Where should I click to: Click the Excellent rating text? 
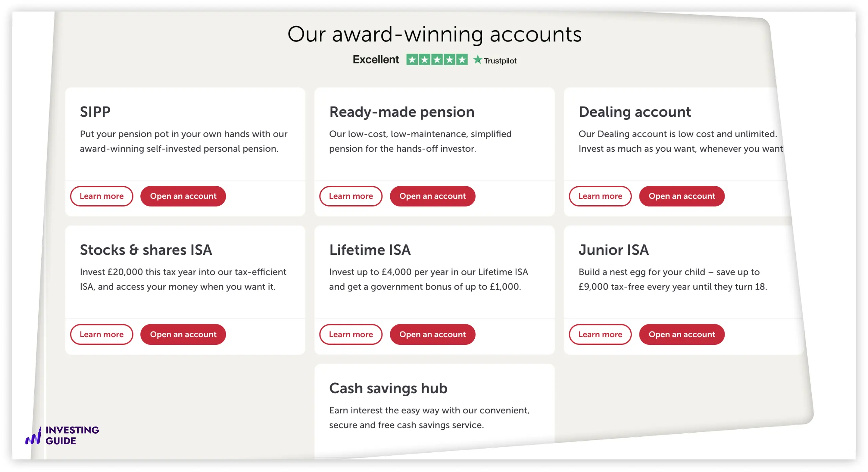[376, 60]
